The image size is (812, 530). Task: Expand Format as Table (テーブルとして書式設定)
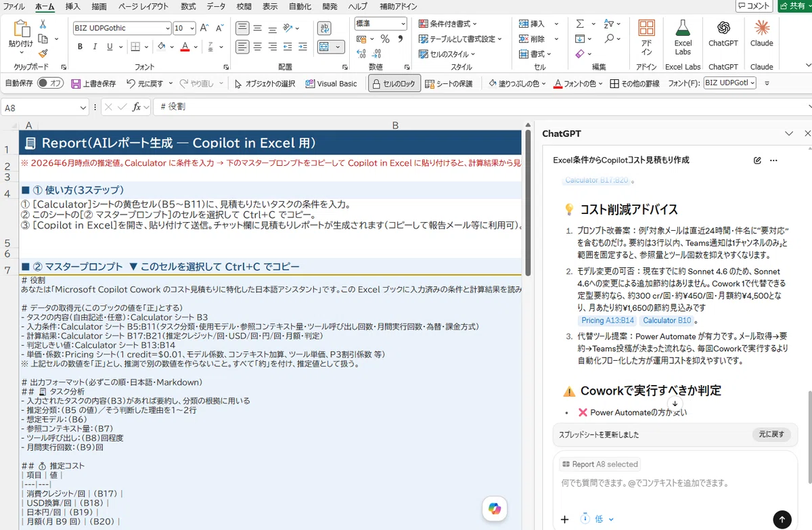click(461, 39)
